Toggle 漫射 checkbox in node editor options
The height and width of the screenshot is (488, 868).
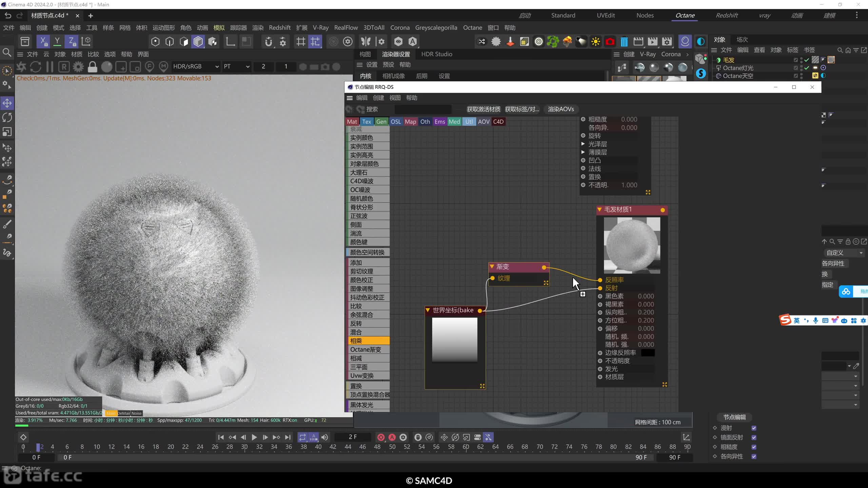pyautogui.click(x=754, y=428)
